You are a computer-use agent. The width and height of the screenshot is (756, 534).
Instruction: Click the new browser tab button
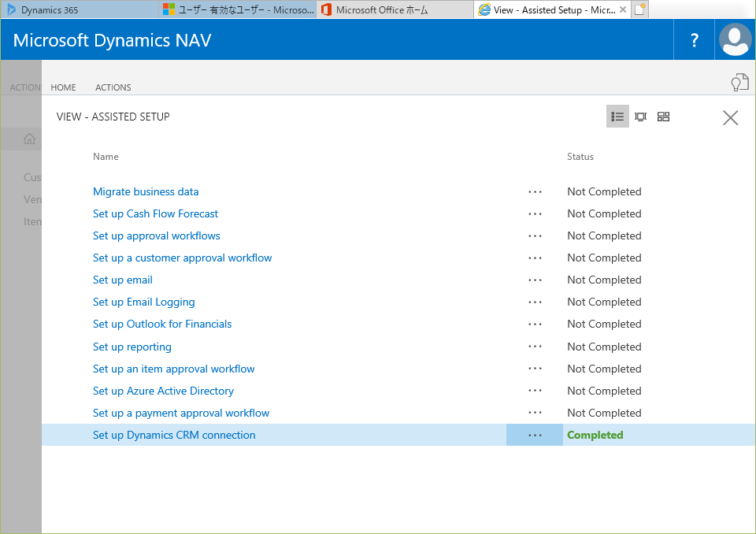point(639,9)
